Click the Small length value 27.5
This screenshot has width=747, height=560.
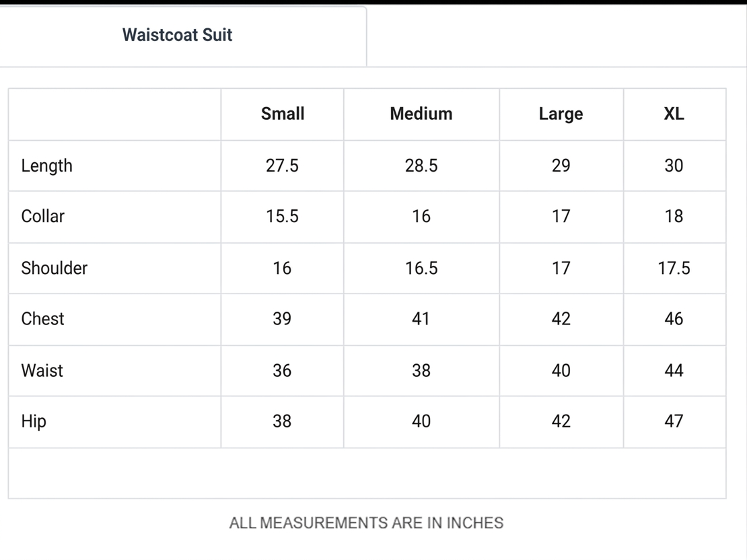tap(282, 166)
